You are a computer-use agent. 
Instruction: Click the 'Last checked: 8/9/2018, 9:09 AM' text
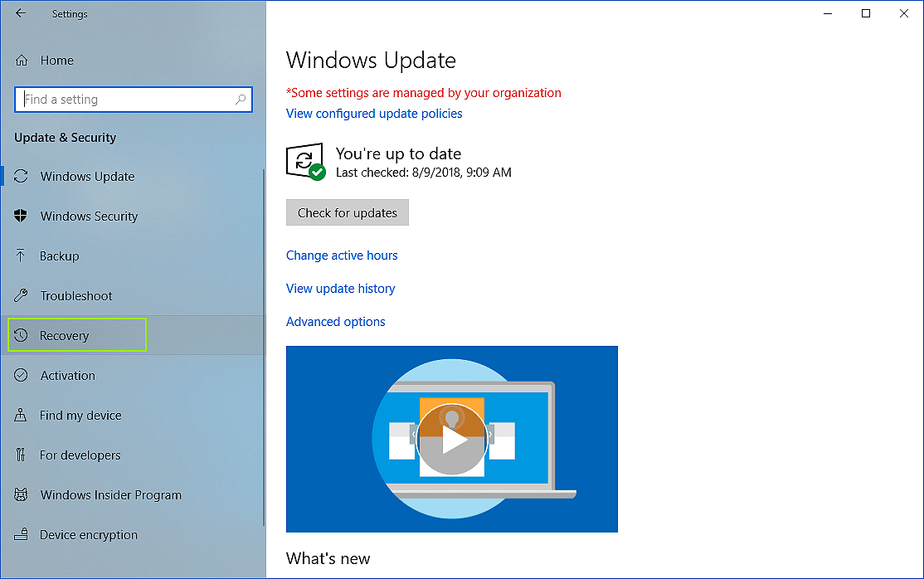(424, 173)
